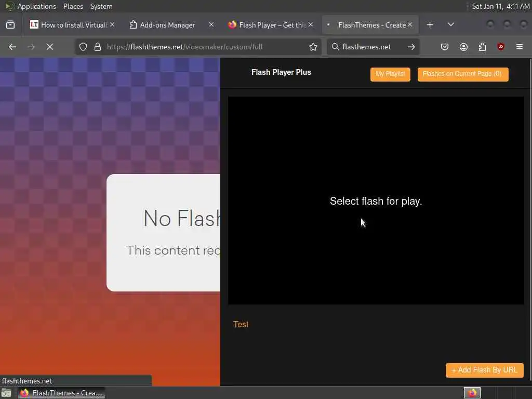The height and width of the screenshot is (399, 532).
Task: Close the FlashThemes - Create tab
Action: 410,25
